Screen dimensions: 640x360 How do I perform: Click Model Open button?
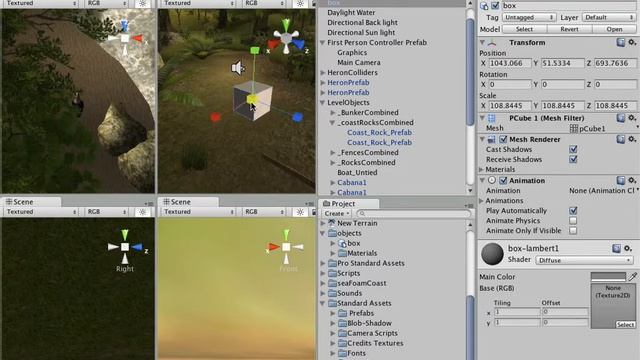click(614, 29)
